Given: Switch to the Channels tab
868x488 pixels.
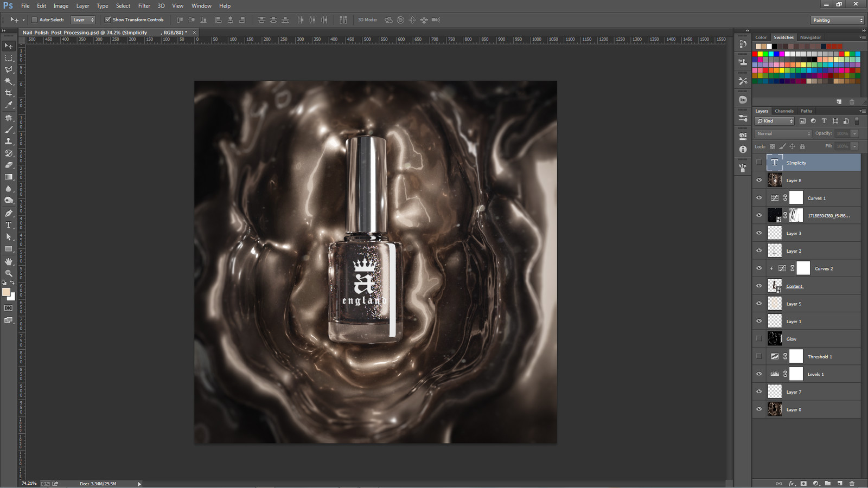Looking at the screenshot, I should [784, 111].
